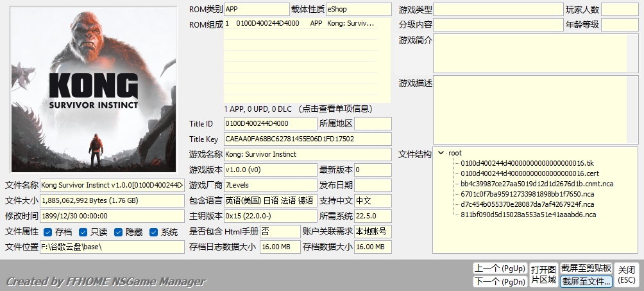The height and width of the screenshot is (291, 644).
Task: Open the picture area with 打开图片区域
Action: [543, 275]
